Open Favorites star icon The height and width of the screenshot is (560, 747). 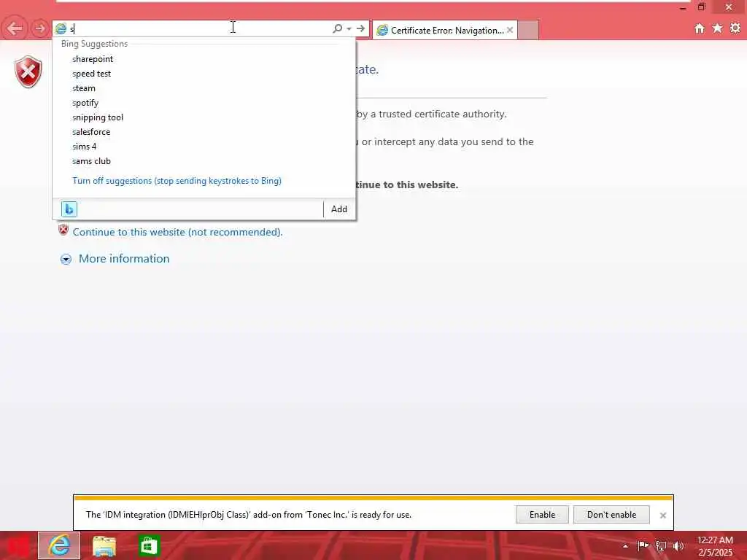click(717, 28)
